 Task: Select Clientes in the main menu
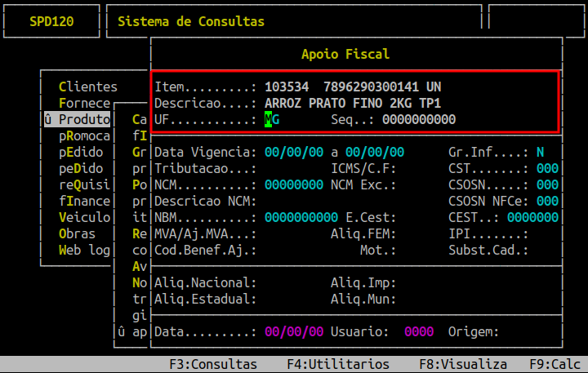[88, 87]
